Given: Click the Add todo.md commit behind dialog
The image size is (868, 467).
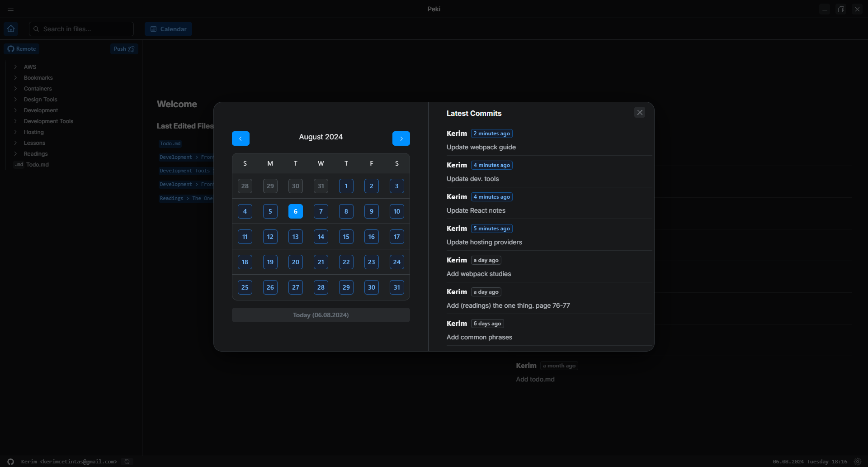Looking at the screenshot, I should click(535, 379).
